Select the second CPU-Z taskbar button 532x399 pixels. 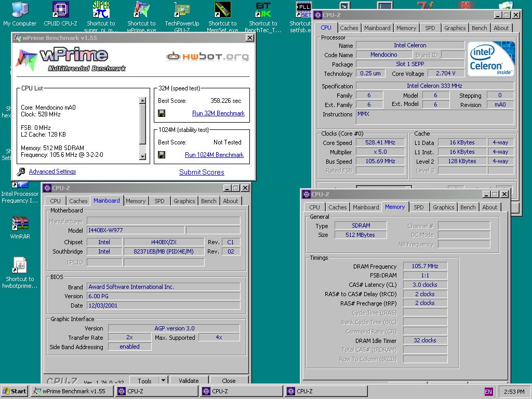pyautogui.click(x=242, y=391)
